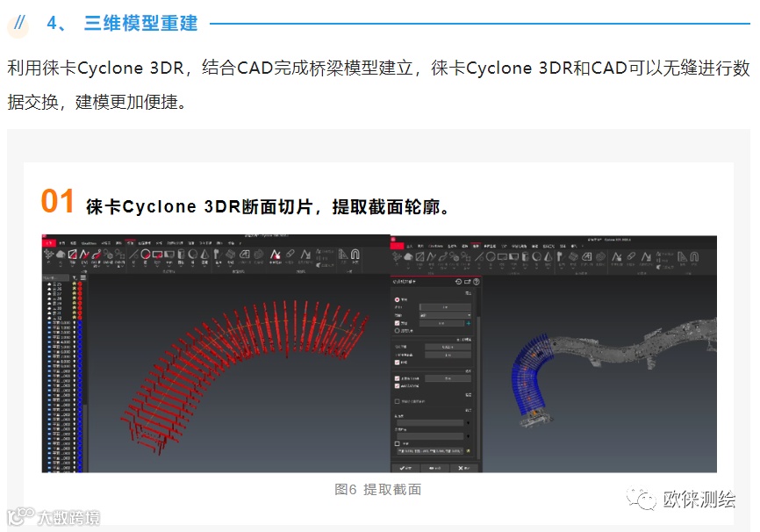Click the cloud icon in the right Cyclone window toolbar

click(408, 256)
